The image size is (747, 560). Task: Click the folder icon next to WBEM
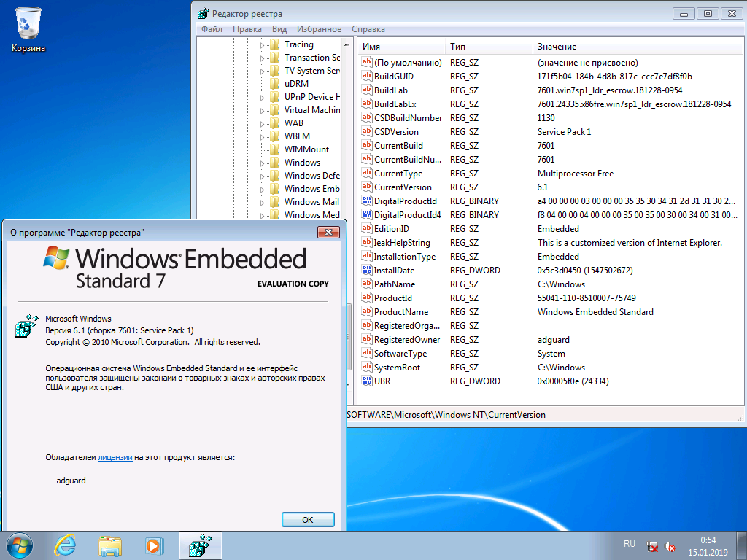point(274,136)
